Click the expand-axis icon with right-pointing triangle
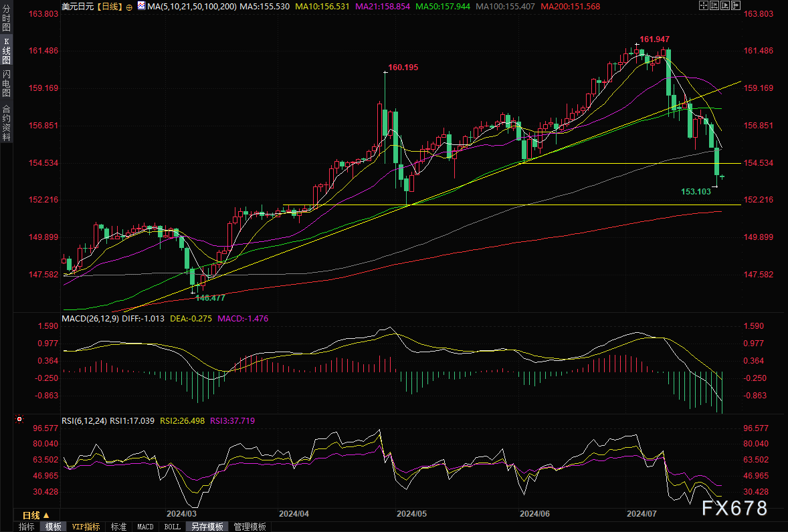Viewport: 788px width, 532px height. click(x=724, y=5)
